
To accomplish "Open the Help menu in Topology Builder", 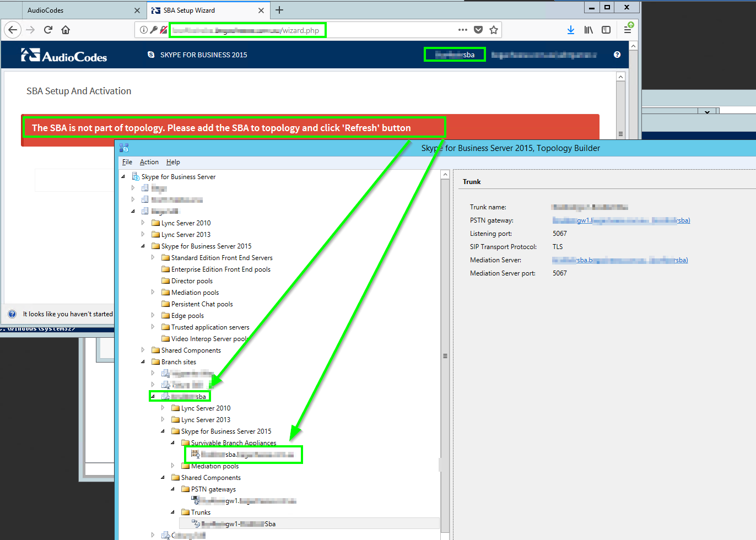I will (173, 162).
